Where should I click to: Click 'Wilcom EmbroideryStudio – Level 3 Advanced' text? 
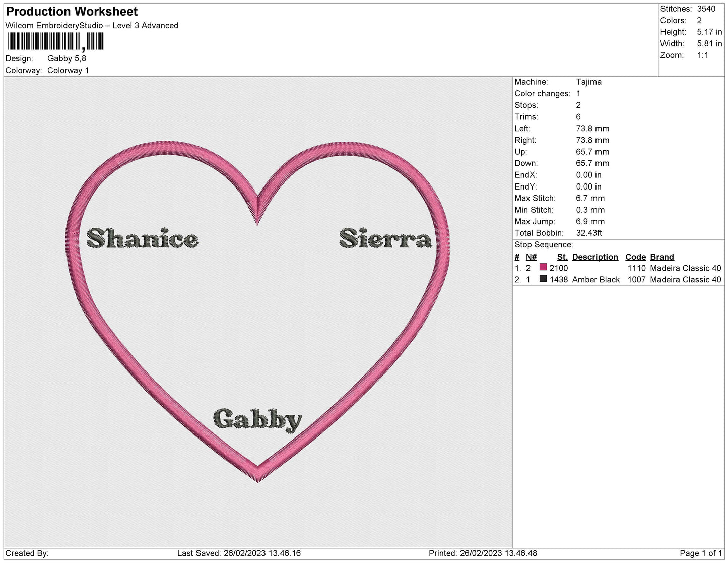point(92,26)
